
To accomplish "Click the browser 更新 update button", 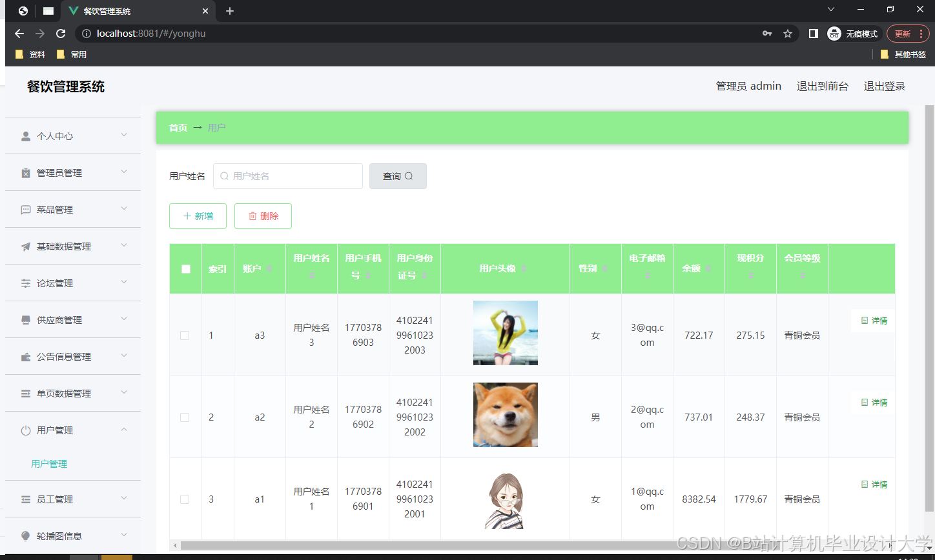I will (x=908, y=34).
